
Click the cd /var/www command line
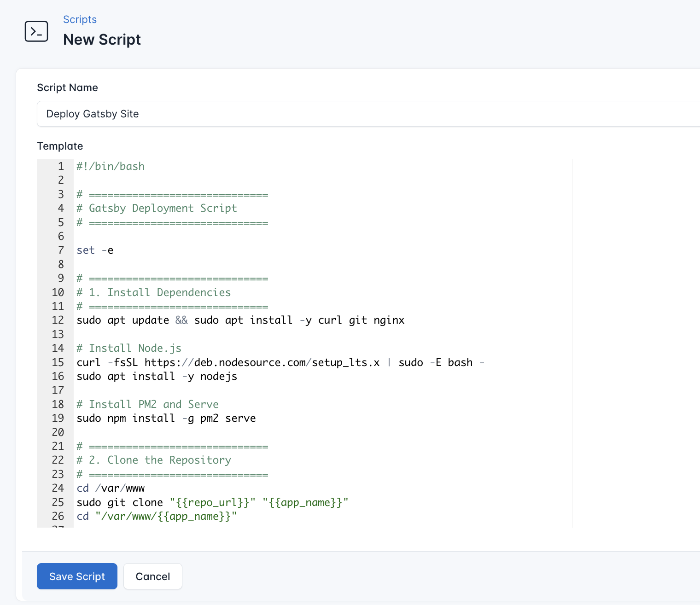pos(111,488)
